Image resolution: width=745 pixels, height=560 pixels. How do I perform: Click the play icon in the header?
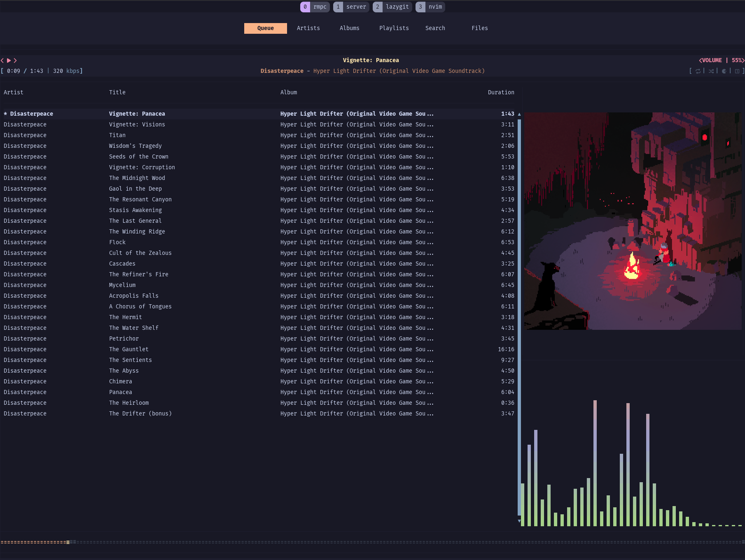(9, 61)
